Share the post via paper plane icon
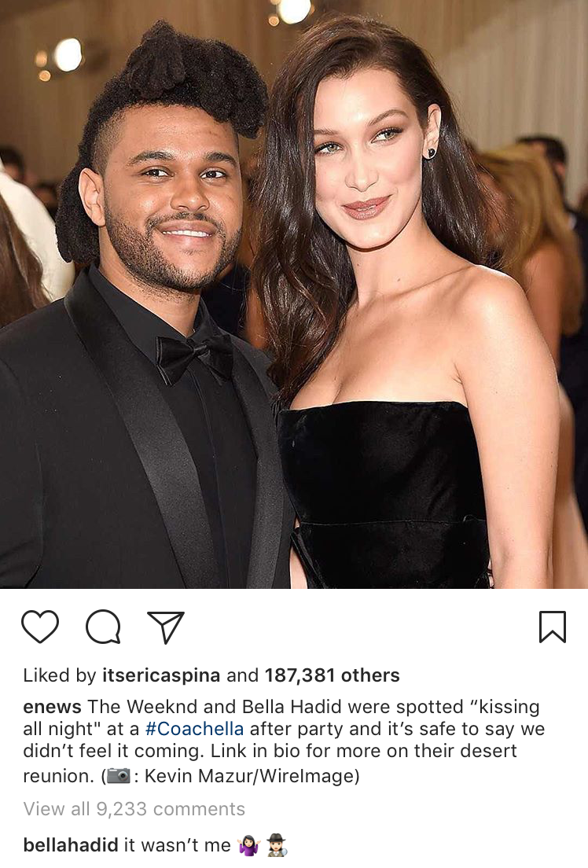The width and height of the screenshot is (588, 868). point(166,627)
